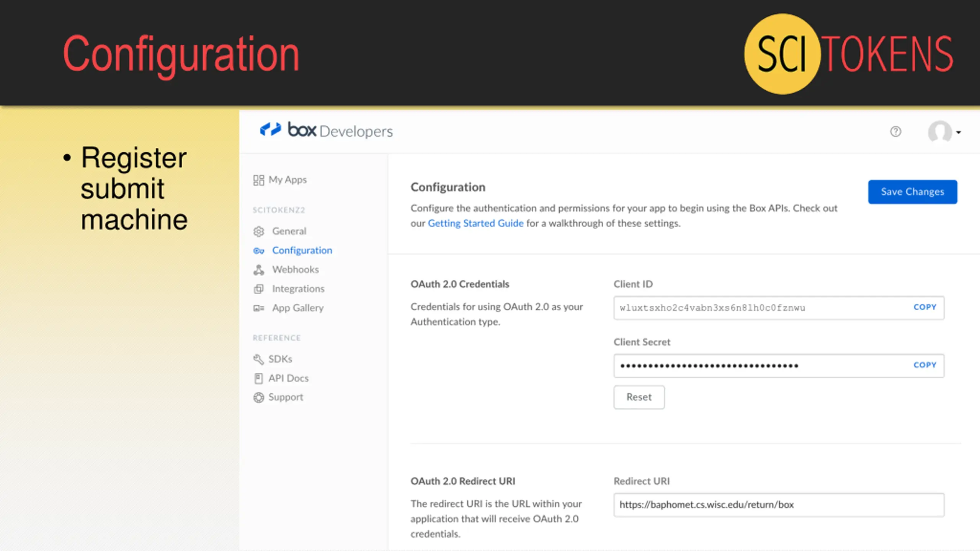Copy the Client Secret value
The height and width of the screenshot is (551, 980).
pos(925,365)
